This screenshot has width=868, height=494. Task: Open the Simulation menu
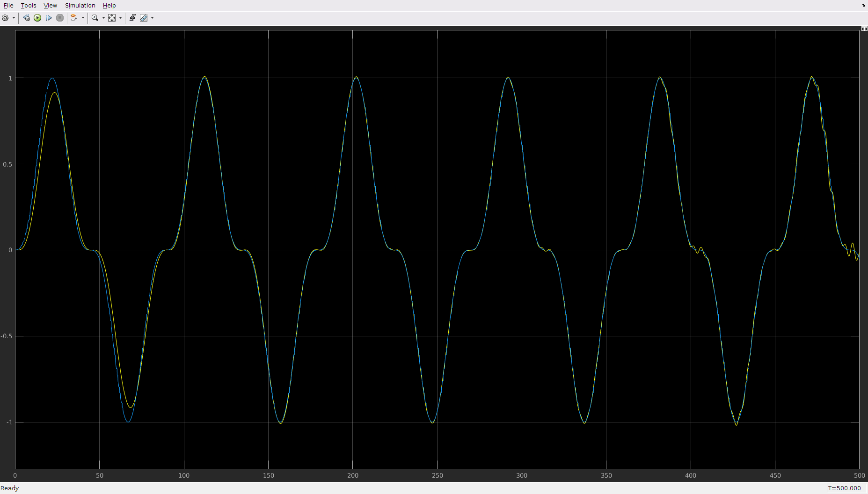80,5
